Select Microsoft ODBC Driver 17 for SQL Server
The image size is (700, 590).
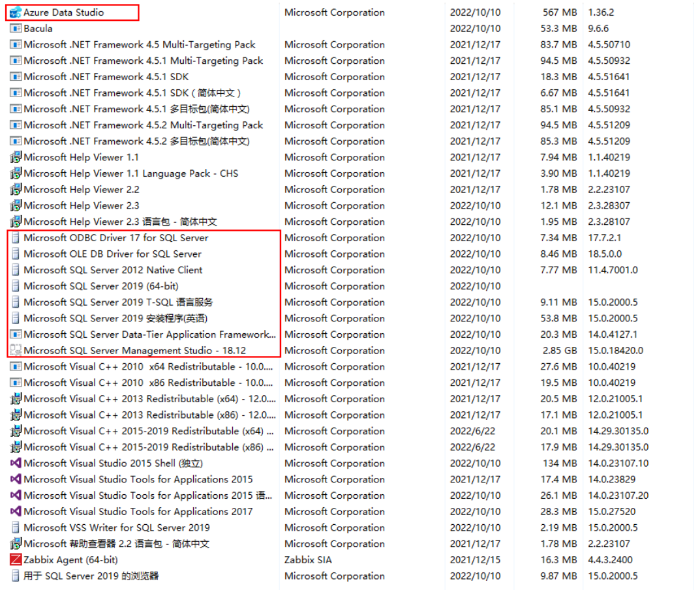(x=116, y=238)
